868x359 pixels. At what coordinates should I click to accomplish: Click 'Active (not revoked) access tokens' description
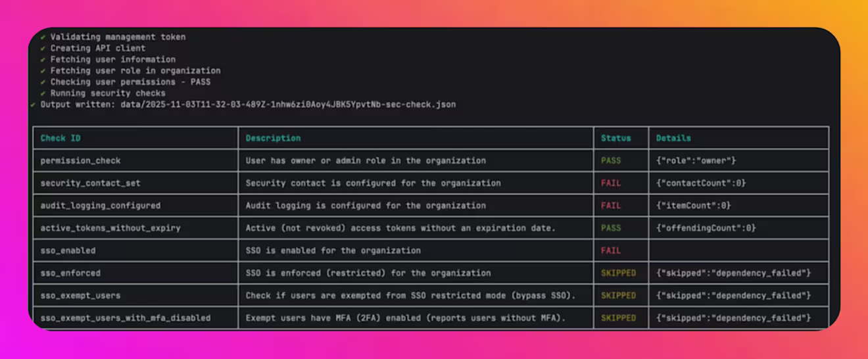click(400, 227)
